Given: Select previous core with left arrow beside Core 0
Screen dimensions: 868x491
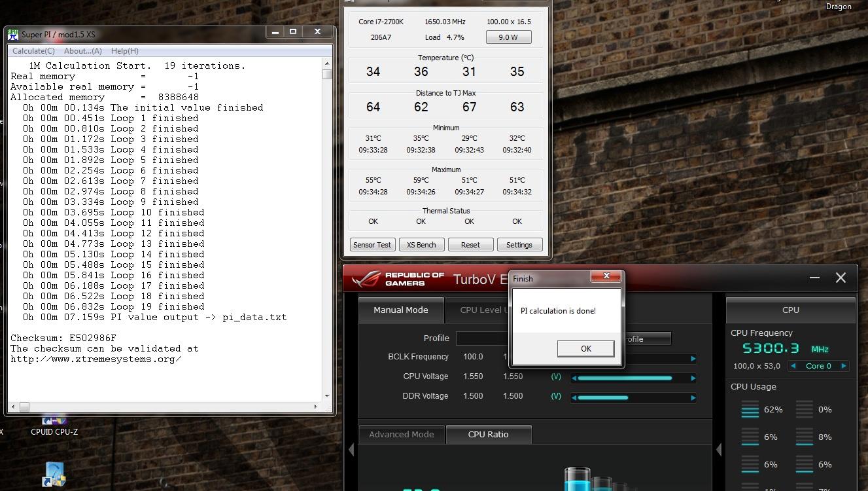Looking at the screenshot, I should point(793,366).
